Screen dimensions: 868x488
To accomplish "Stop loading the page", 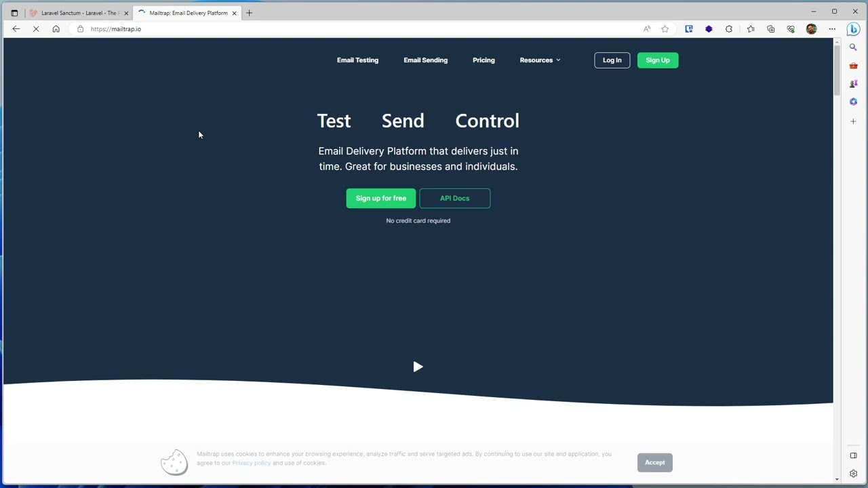I will click(36, 29).
